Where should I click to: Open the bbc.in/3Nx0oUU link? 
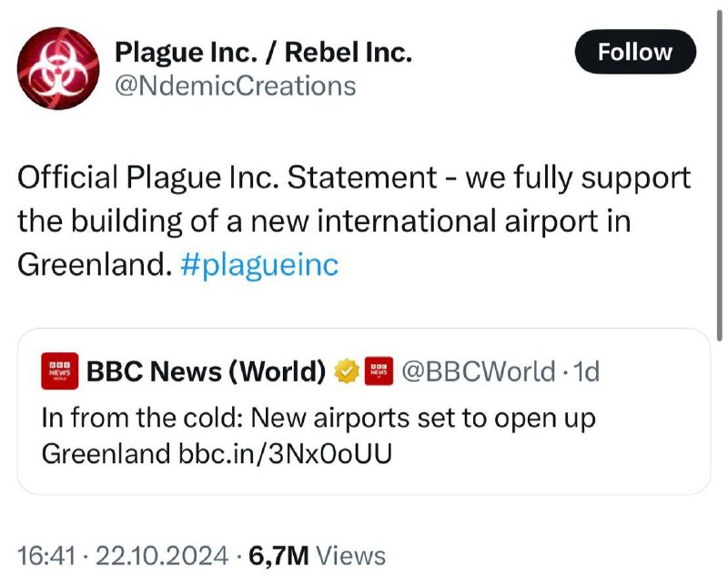click(x=286, y=453)
